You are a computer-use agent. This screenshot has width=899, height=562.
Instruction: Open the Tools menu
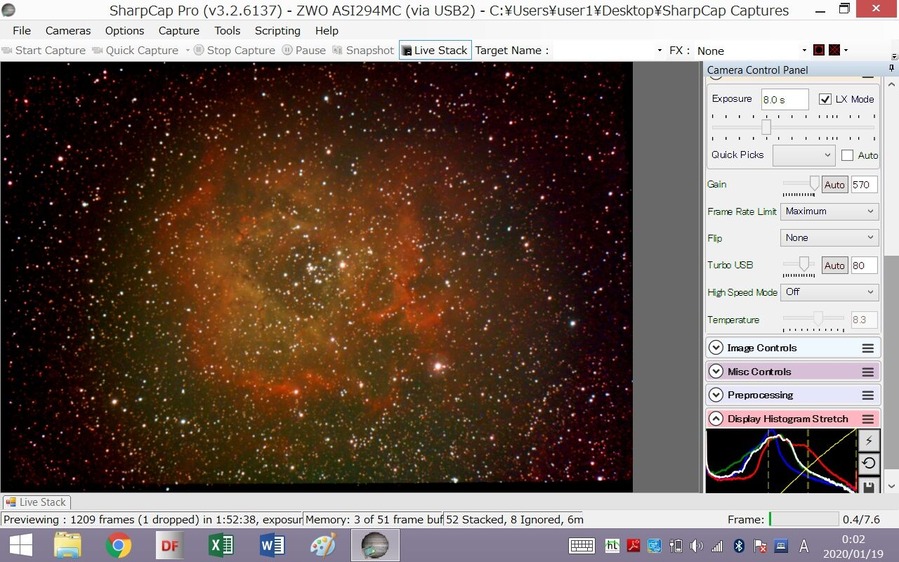pos(227,30)
